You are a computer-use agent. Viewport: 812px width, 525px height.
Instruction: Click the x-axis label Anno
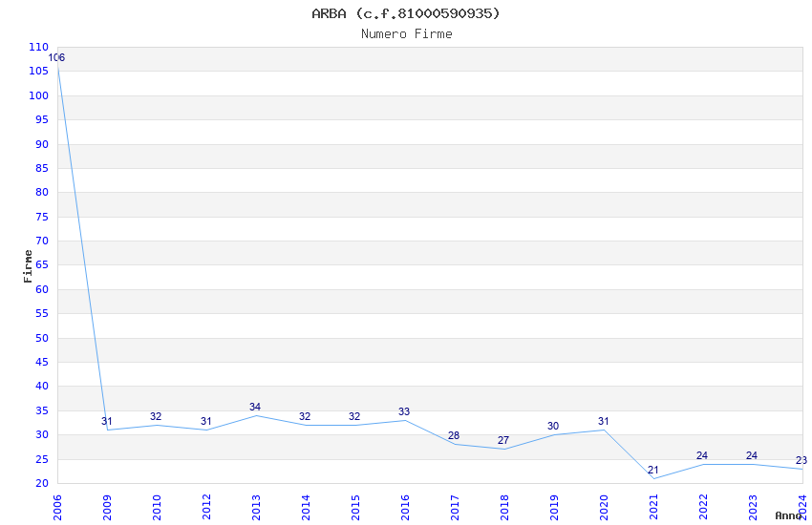(x=788, y=515)
